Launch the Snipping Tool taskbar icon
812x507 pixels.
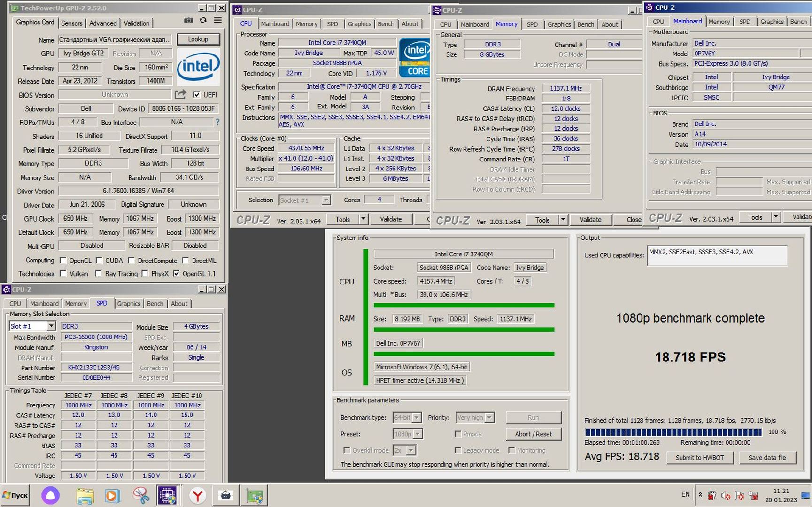[x=140, y=496]
